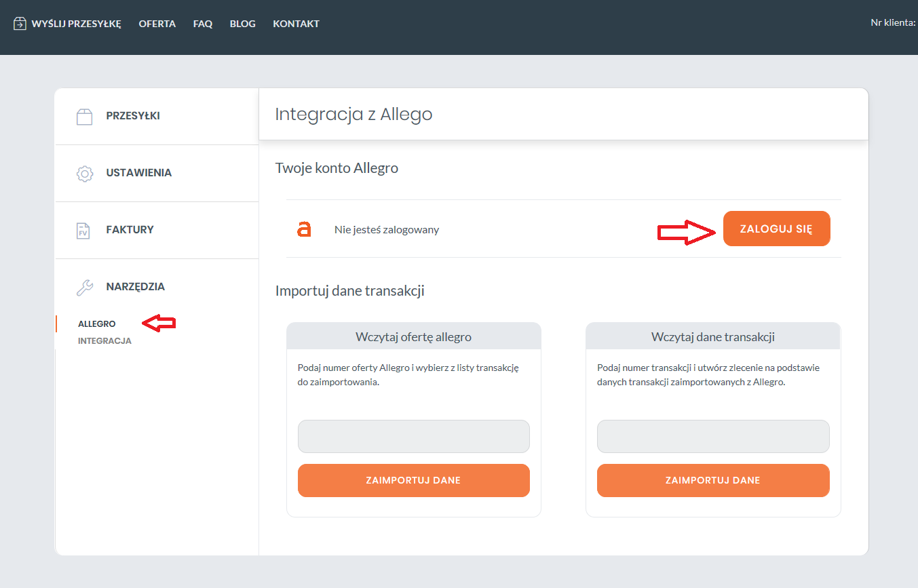Click the invoice icon next to Faktury

(x=83, y=230)
